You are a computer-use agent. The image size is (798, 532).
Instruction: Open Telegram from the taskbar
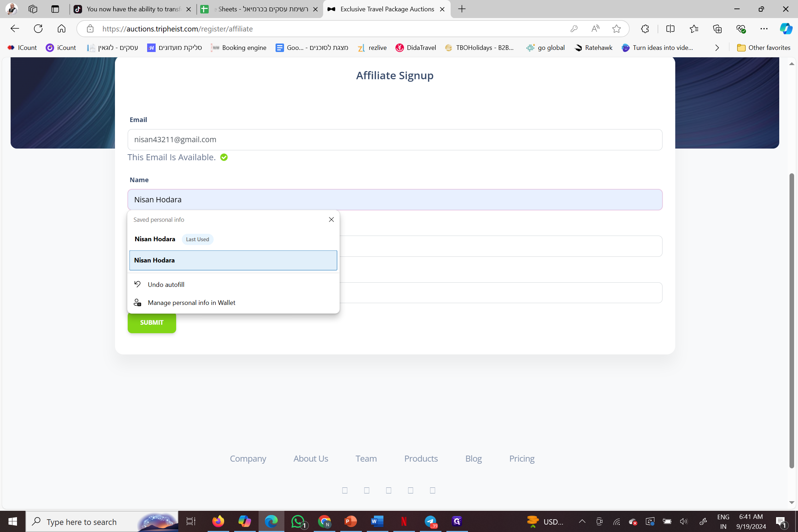430,521
